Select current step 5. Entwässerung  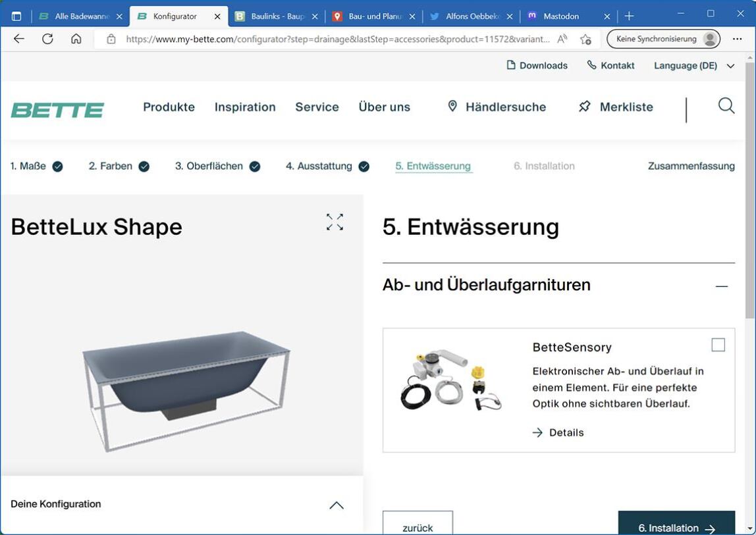[x=433, y=166]
